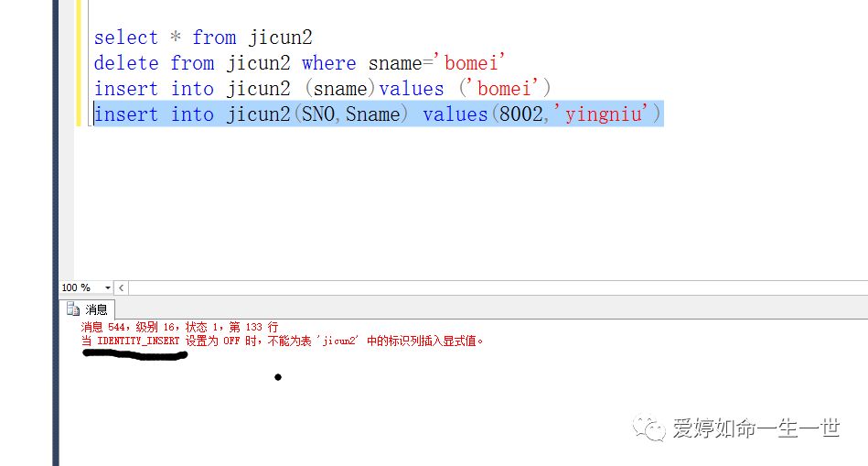Click the messages tab document icon
868x466 pixels.
click(x=72, y=309)
